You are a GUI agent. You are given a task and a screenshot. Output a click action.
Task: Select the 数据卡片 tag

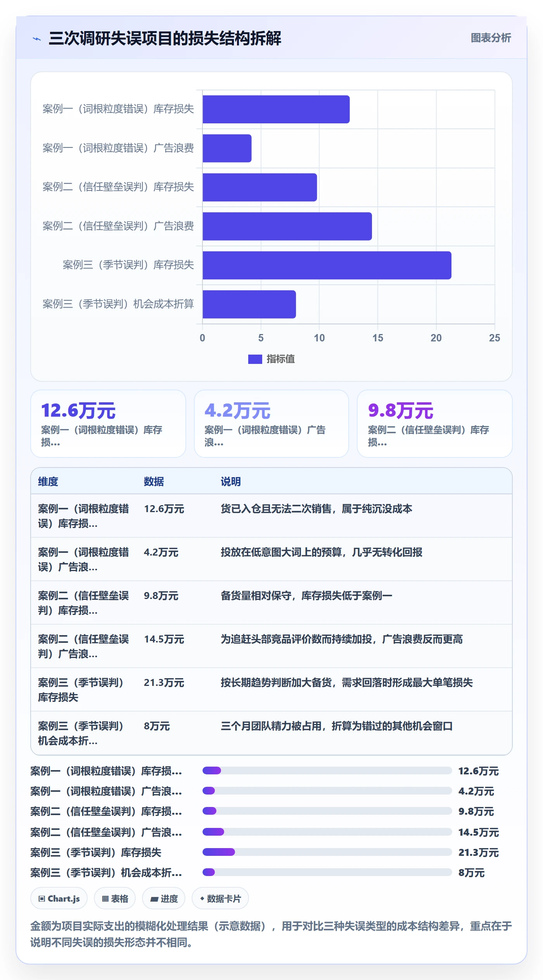point(220,899)
